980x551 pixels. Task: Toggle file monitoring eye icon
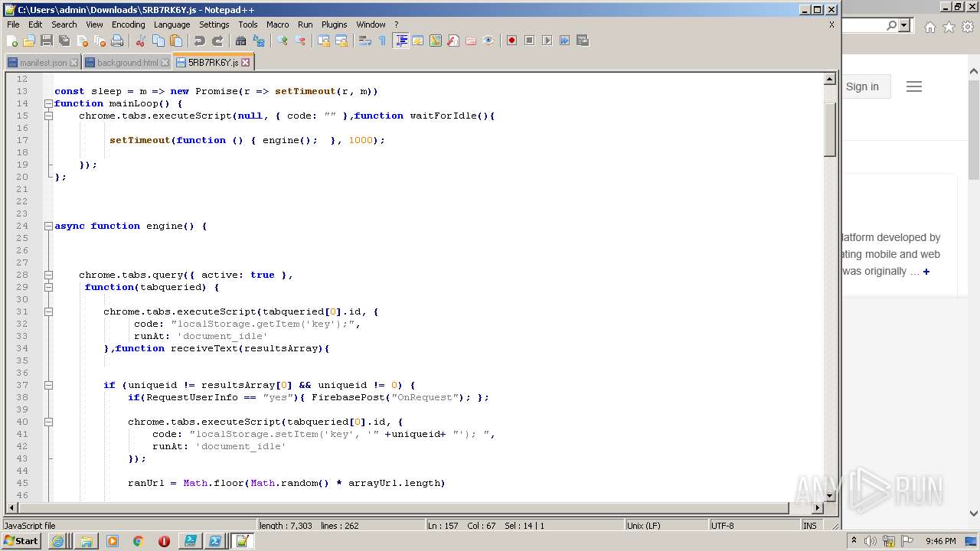[x=488, y=41]
